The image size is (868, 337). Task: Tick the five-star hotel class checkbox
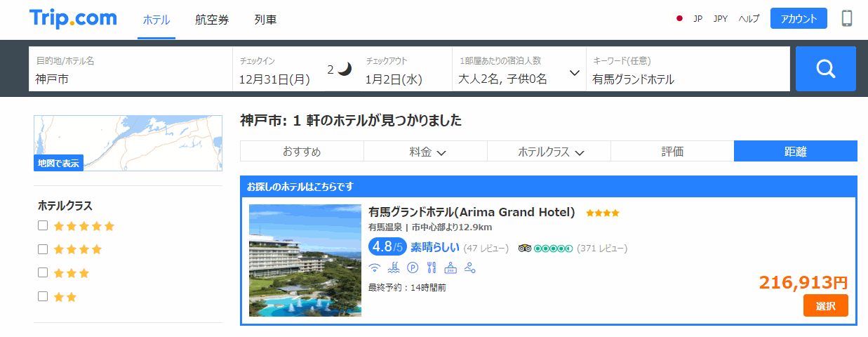click(43, 225)
